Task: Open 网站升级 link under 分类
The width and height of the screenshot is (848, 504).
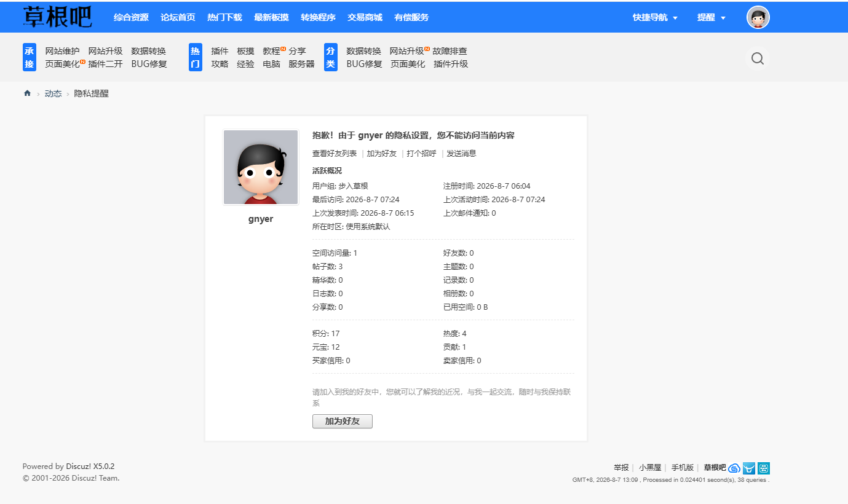Action: click(x=406, y=51)
